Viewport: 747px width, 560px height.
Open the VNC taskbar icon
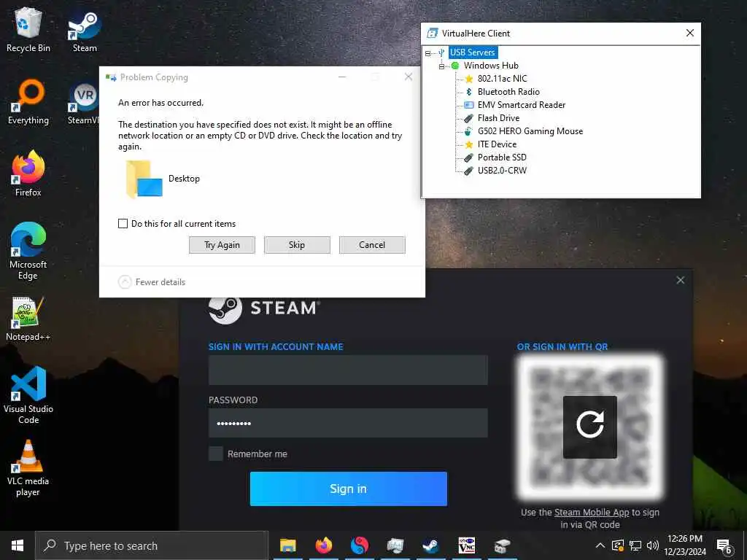(466, 545)
